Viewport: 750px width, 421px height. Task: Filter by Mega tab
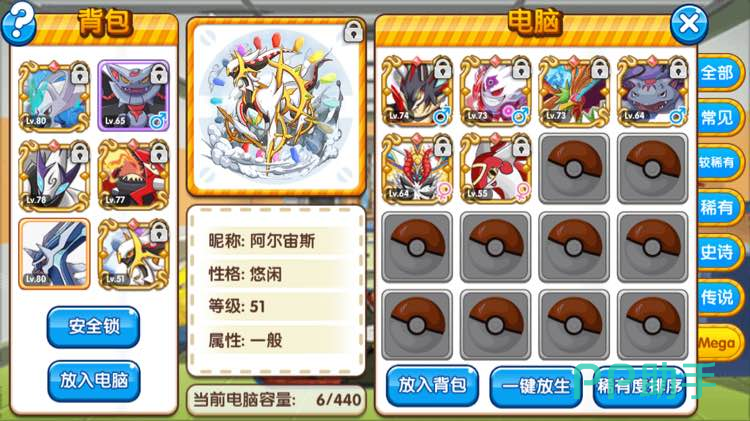[719, 343]
